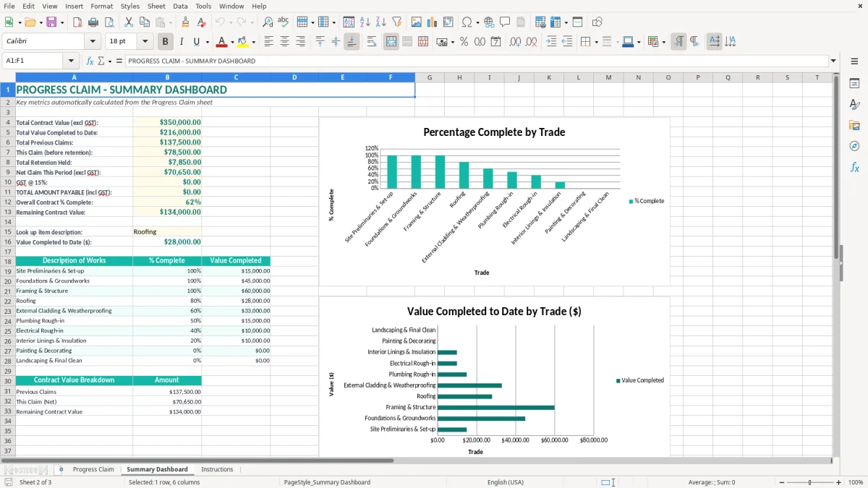Insert a comment

[x=505, y=22]
